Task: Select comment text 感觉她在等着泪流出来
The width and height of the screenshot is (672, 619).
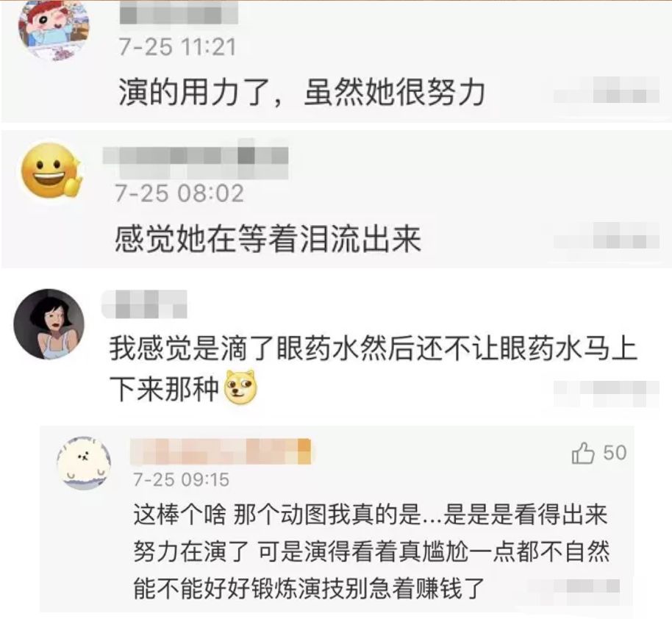Action: tap(268, 238)
